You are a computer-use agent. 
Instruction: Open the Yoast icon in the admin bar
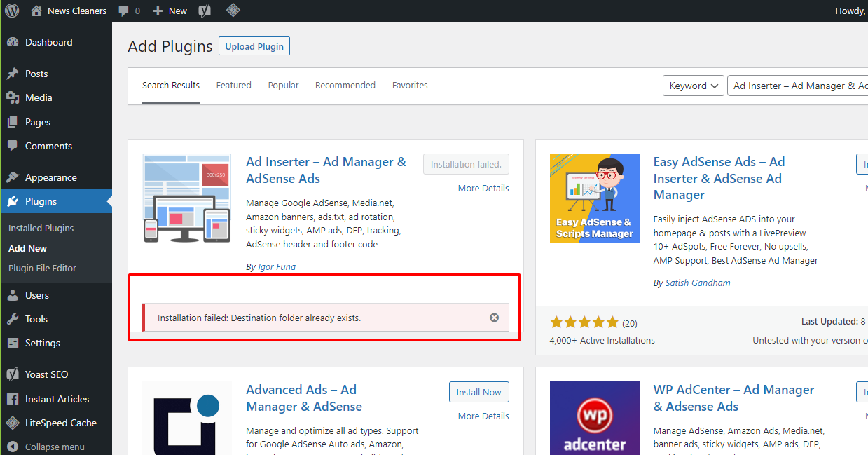[204, 11]
